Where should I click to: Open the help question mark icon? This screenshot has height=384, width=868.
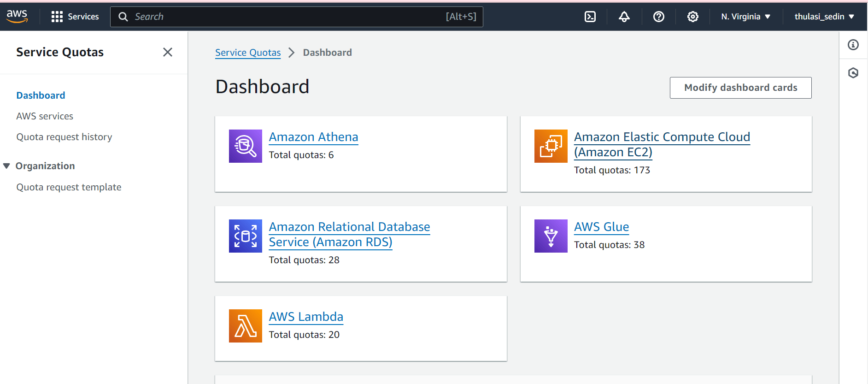click(x=658, y=17)
